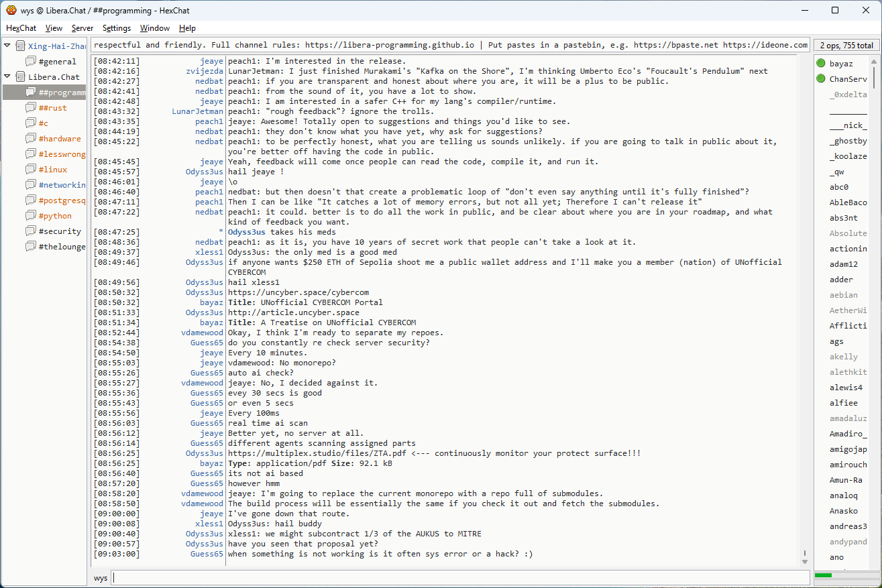This screenshot has height=588, width=882.
Task: Open the Server menu
Action: [82, 28]
